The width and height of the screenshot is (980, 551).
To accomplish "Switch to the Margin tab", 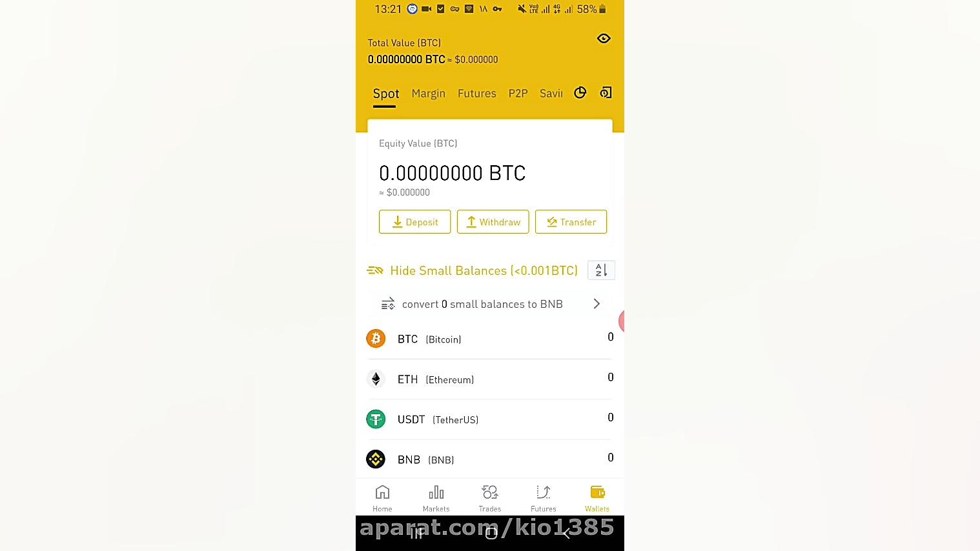I will pos(429,94).
